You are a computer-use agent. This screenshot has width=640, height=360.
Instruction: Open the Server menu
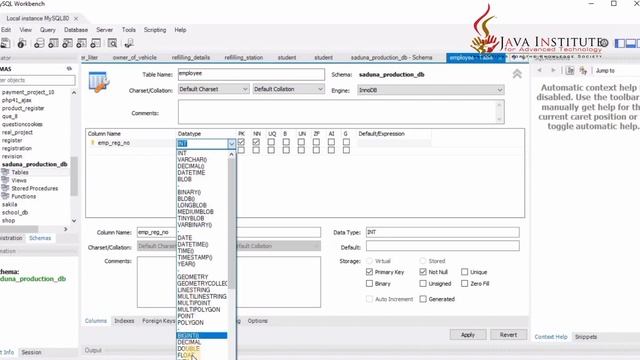tap(104, 30)
